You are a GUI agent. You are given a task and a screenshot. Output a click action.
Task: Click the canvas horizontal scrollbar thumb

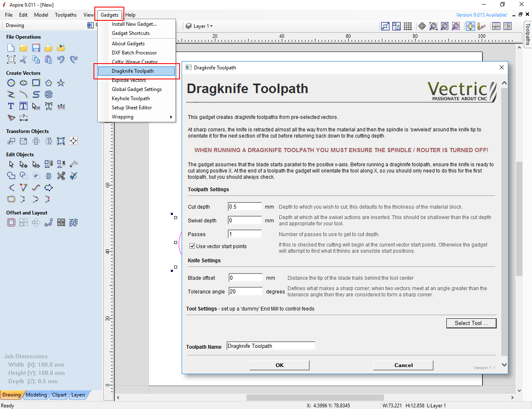[x=315, y=398]
